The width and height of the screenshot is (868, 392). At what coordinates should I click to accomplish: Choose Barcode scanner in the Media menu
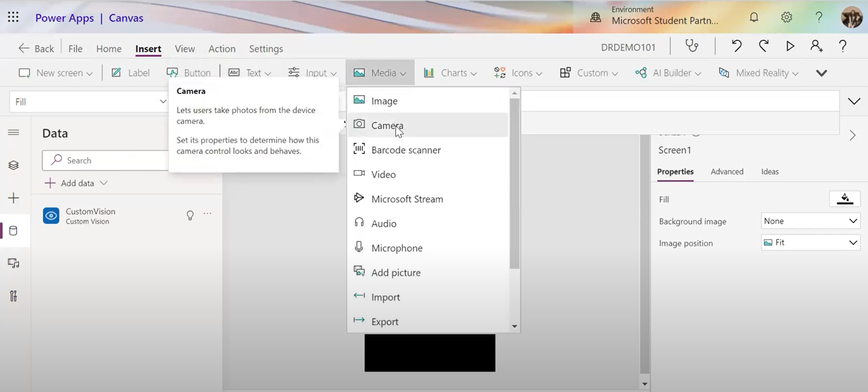427,150
